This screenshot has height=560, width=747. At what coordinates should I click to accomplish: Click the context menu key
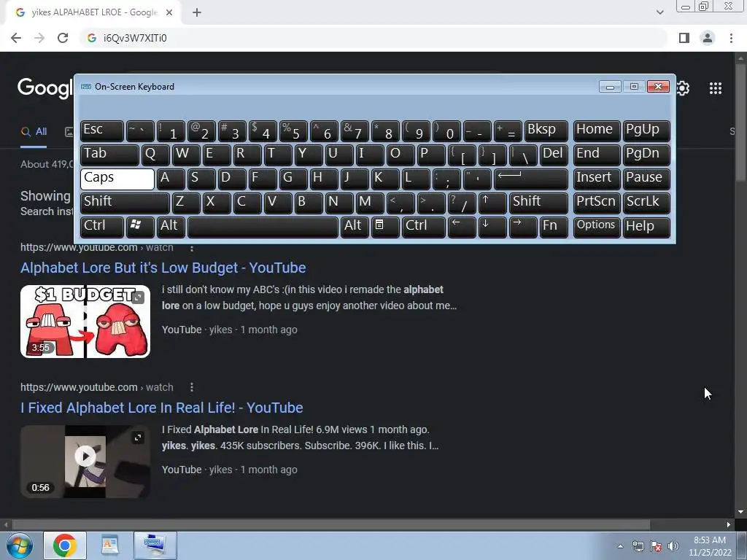pos(385,227)
